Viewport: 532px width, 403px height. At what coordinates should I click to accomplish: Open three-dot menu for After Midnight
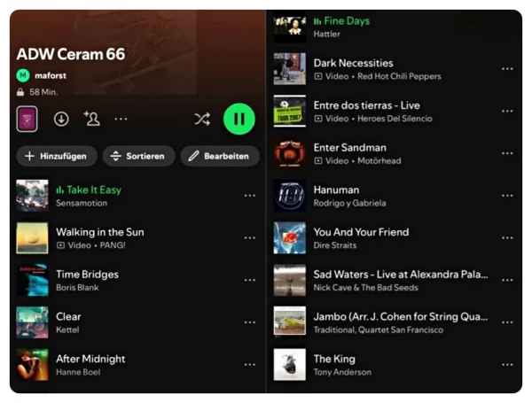(250, 365)
